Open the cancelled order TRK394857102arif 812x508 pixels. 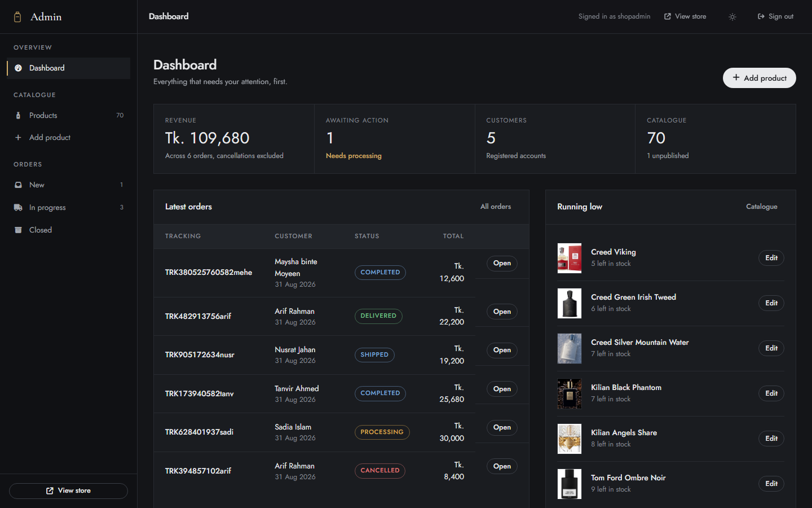[502, 466]
